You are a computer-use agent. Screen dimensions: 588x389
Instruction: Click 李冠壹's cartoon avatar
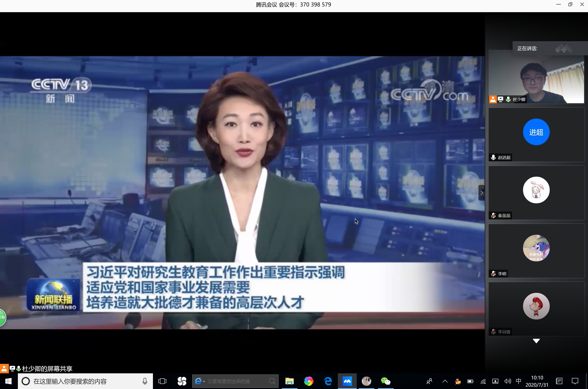coord(536,306)
